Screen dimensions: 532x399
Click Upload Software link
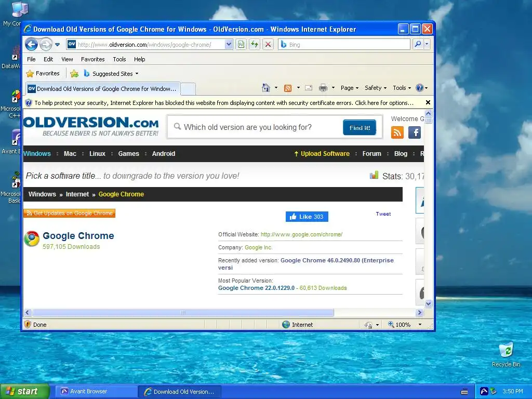tap(322, 154)
